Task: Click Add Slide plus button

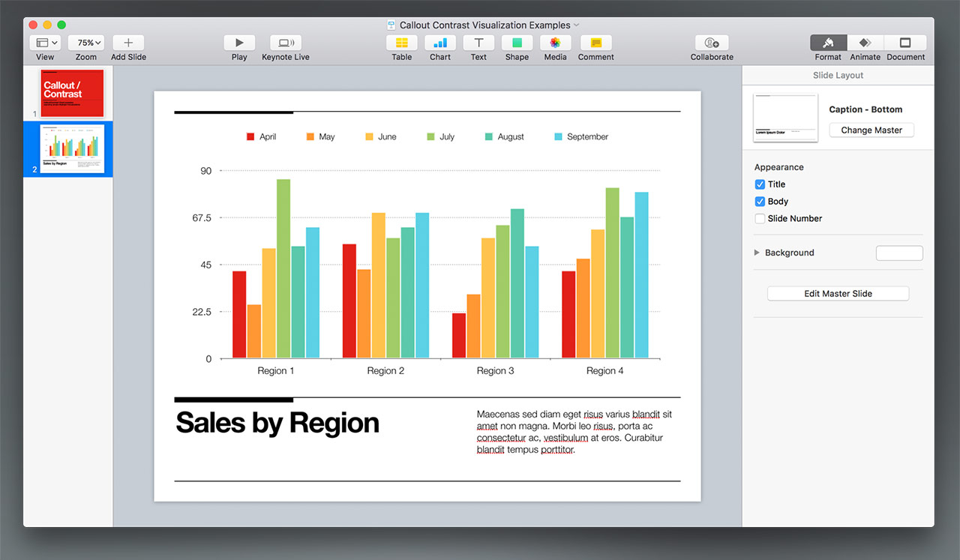Action: 128,43
